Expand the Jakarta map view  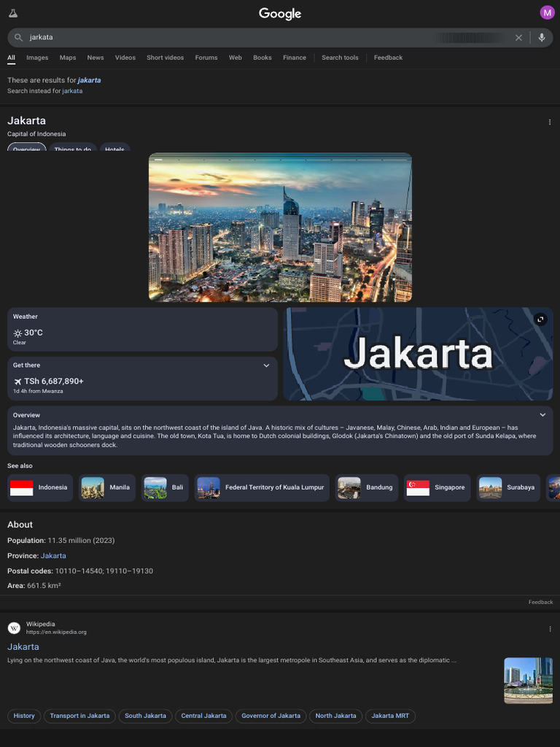point(540,320)
